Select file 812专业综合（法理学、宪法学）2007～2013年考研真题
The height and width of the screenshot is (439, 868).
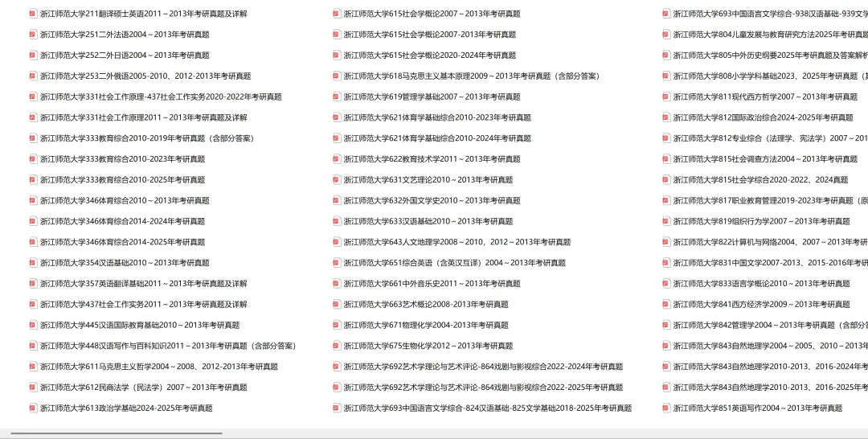click(x=765, y=137)
